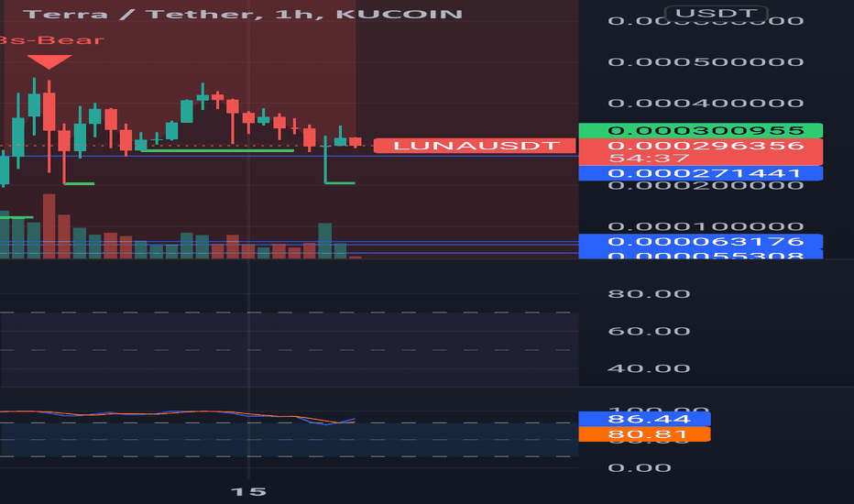Image resolution: width=854 pixels, height=504 pixels.
Task: Click the 86.44 blue indicator value
Action: [644, 419]
